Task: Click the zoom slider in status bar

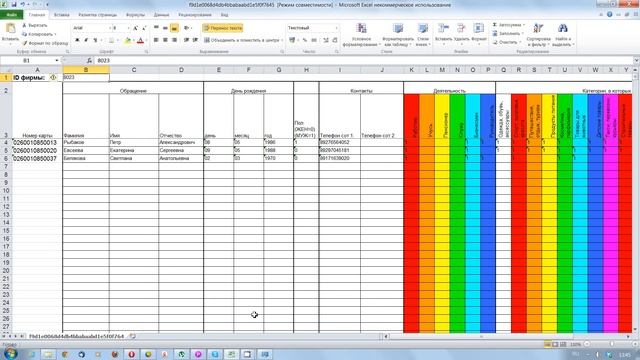Action: point(611,344)
